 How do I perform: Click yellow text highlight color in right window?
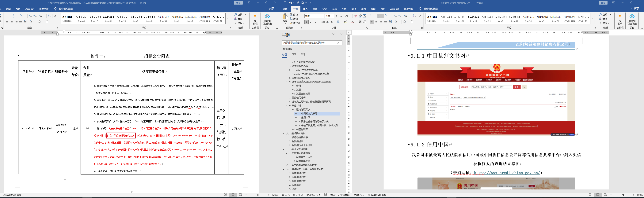(x=345, y=22)
